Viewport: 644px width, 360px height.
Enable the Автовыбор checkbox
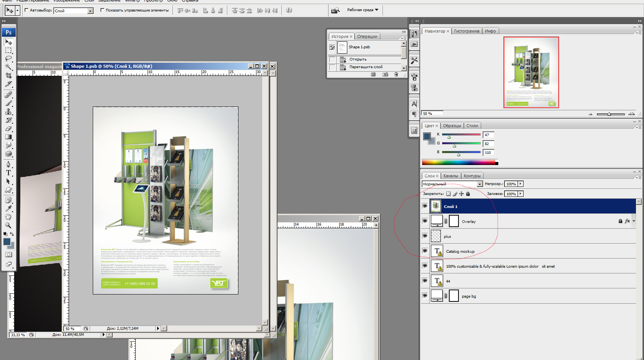coord(26,10)
